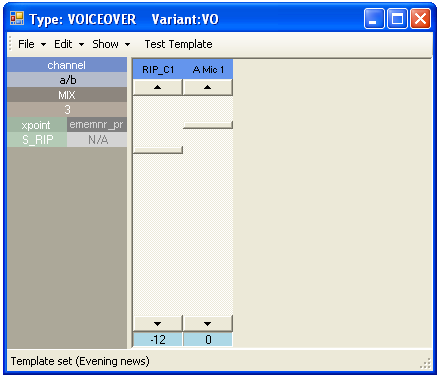Expand the Show dropdown menu
Screen dimensions: 442x378
111,44
